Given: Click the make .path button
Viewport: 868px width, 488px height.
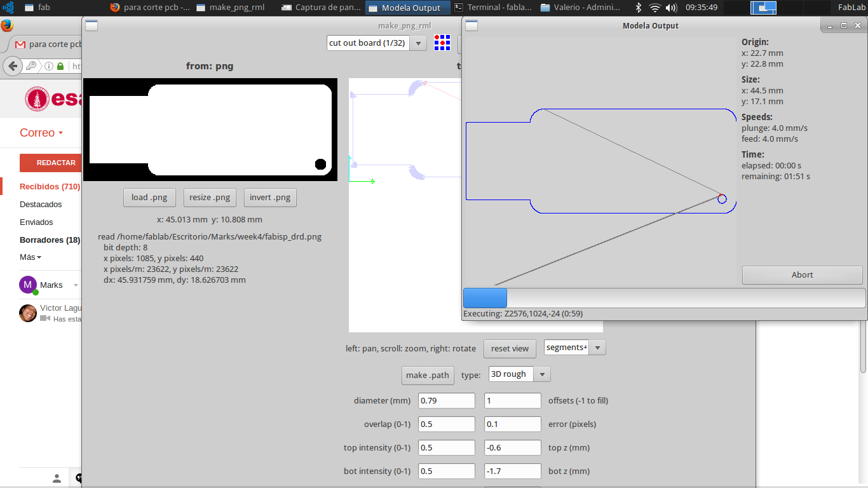Looking at the screenshot, I should (x=428, y=376).
